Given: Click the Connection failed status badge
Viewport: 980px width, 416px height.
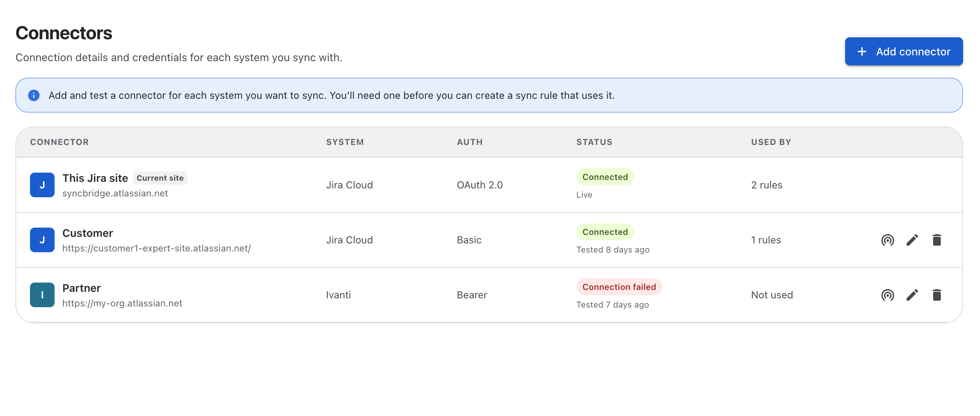Looking at the screenshot, I should pyautogui.click(x=619, y=287).
